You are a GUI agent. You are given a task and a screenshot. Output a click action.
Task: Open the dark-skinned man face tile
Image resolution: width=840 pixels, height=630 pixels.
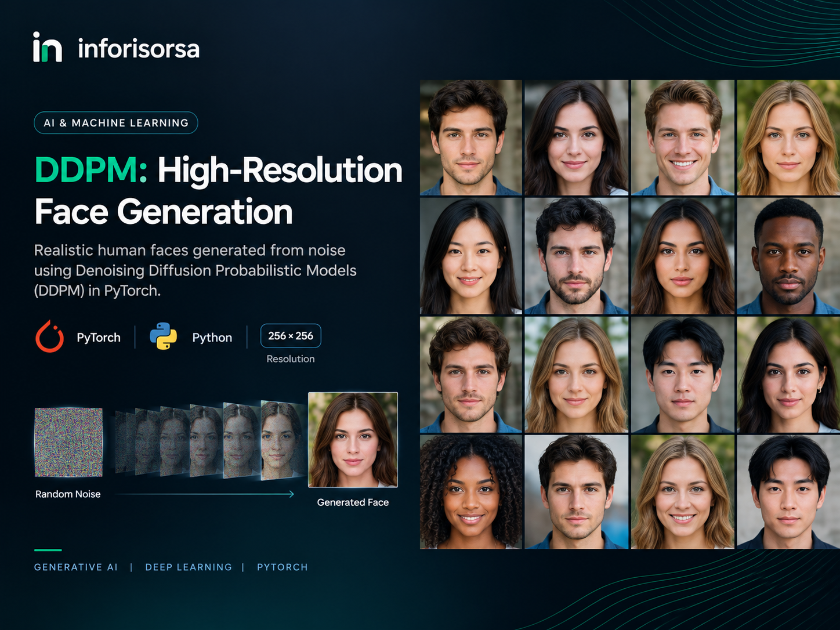[788, 256]
